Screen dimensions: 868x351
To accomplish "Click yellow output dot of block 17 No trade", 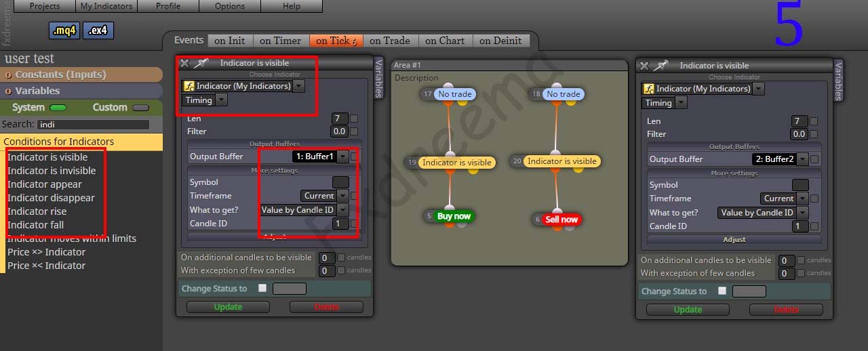I will coord(462,102).
